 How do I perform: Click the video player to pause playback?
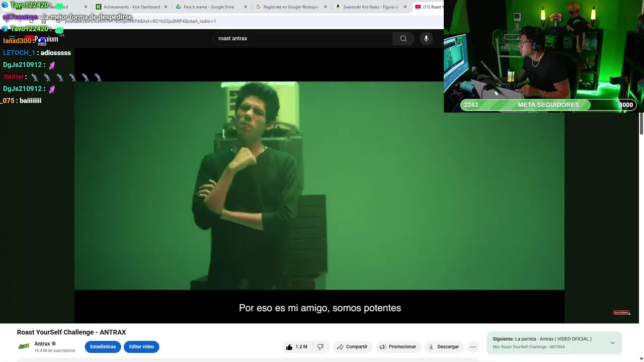tap(319, 186)
